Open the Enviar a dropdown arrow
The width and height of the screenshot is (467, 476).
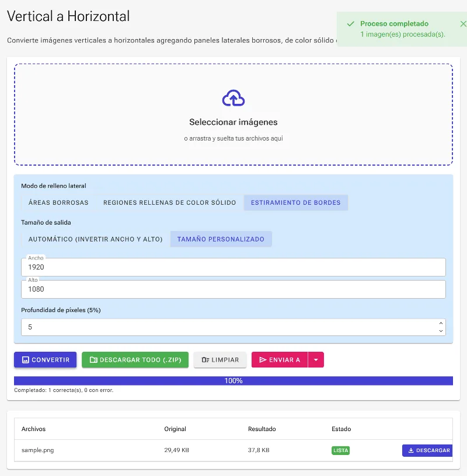coord(316,360)
